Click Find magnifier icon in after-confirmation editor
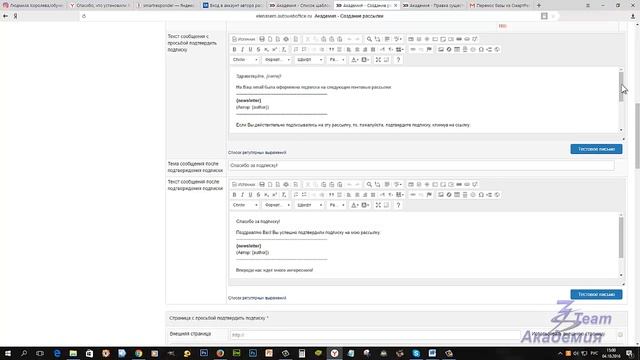The width and height of the screenshot is (640, 360). pos(369,184)
